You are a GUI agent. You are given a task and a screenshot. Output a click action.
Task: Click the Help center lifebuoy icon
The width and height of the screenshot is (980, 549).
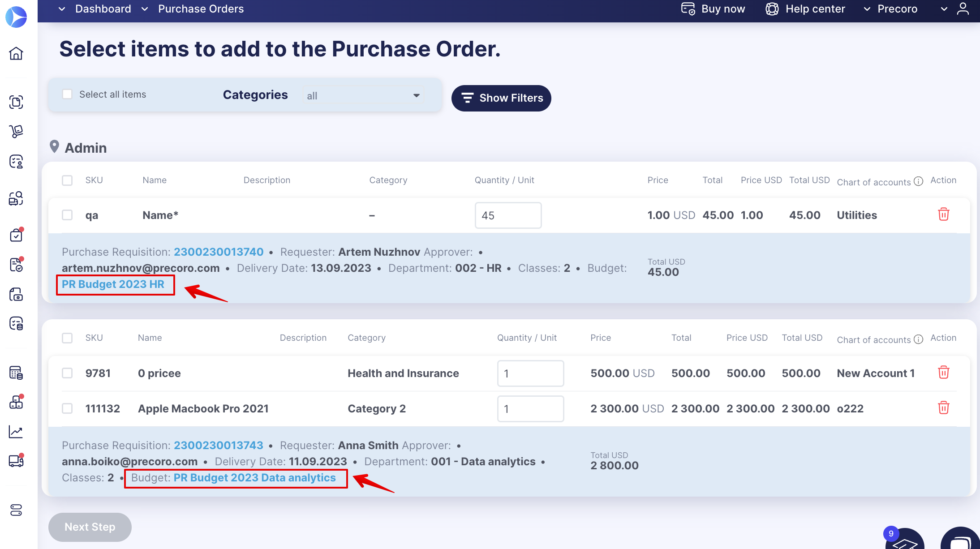(772, 9)
